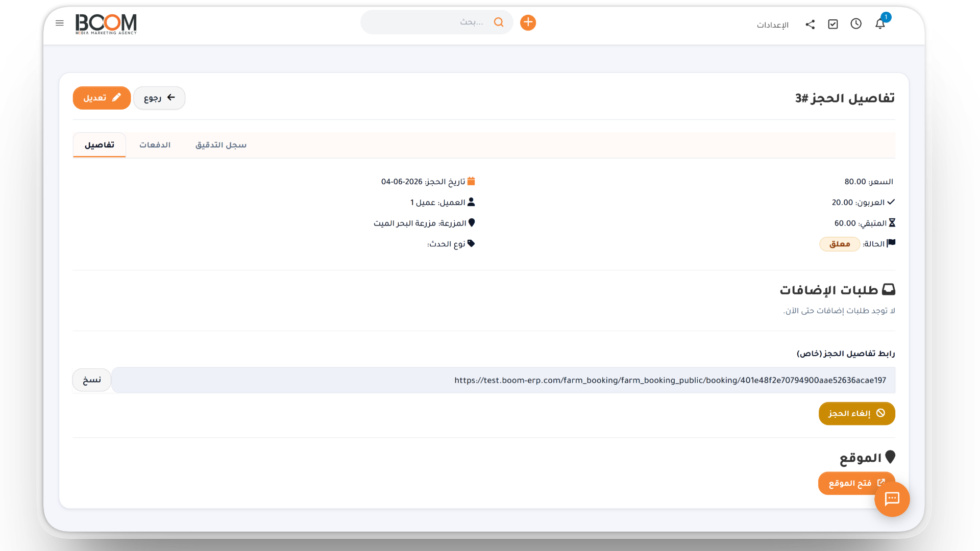Click the نسخ copy button
980x551 pixels.
click(92, 380)
